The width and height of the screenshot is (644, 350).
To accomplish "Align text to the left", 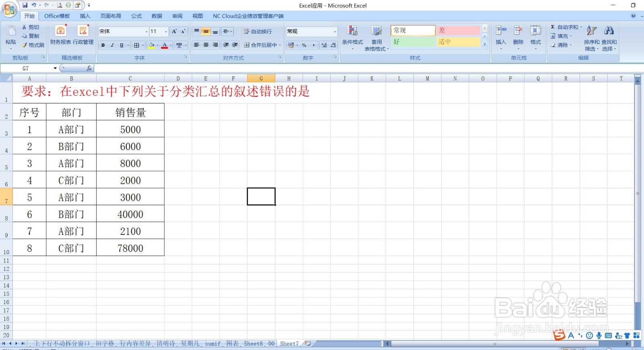I will click(x=196, y=45).
